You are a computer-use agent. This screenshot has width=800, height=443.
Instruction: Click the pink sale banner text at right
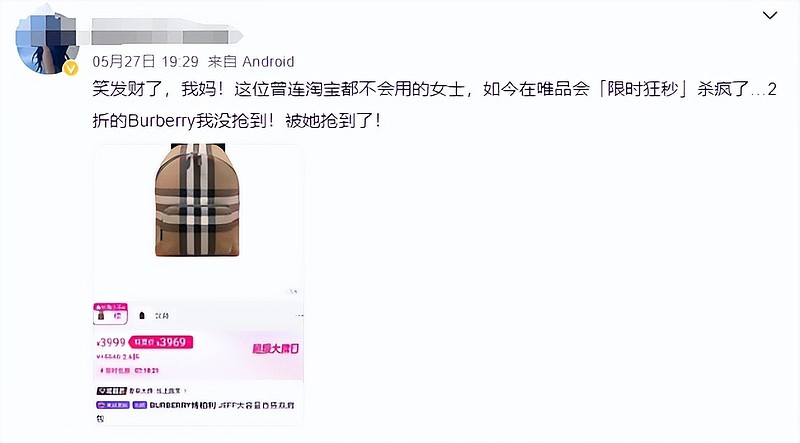point(276,349)
